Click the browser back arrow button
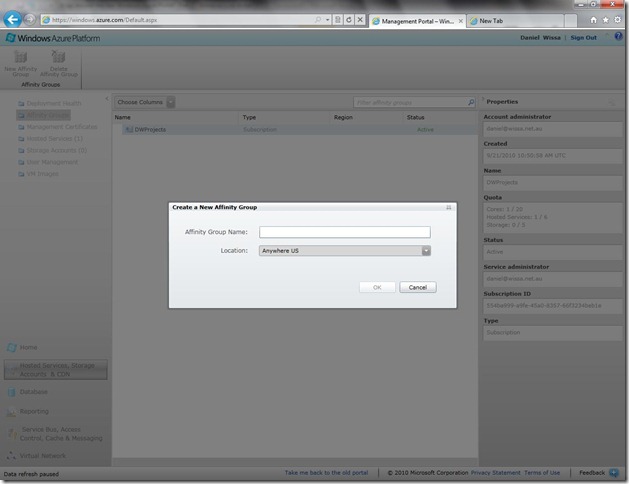 [13, 19]
